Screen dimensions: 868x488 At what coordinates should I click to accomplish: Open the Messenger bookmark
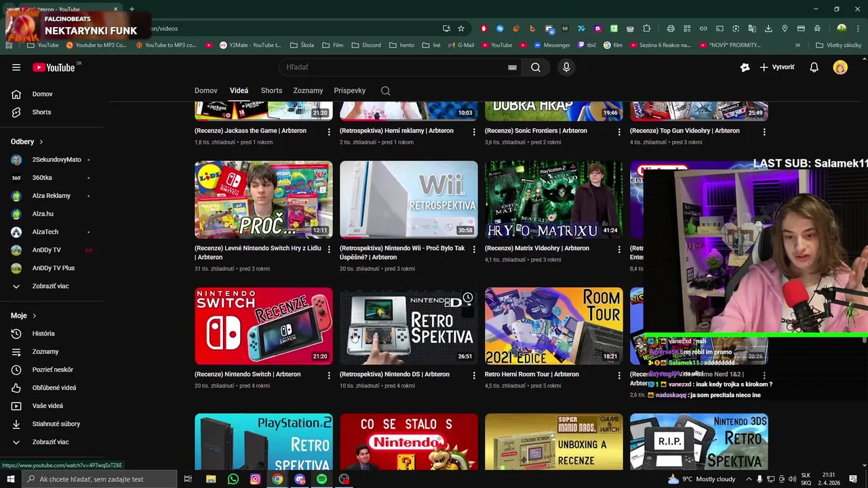click(551, 45)
